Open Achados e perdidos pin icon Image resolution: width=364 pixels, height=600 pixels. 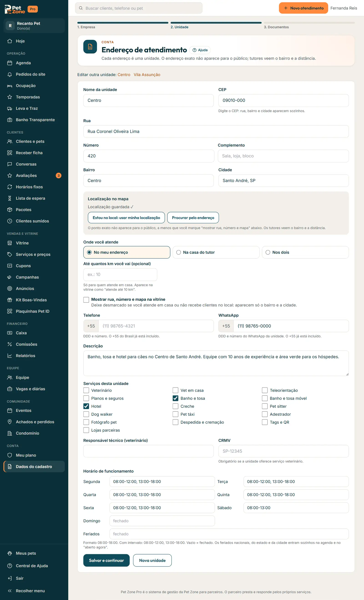(10, 422)
